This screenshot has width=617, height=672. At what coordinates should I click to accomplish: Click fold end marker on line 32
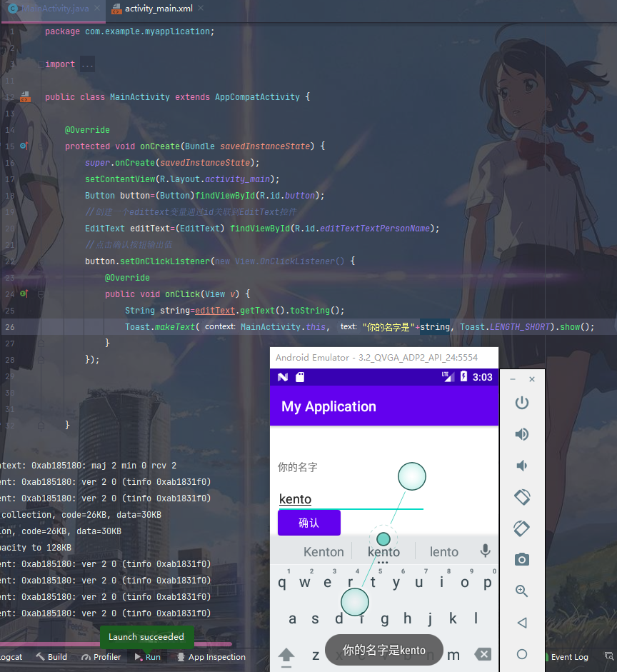click(41, 426)
